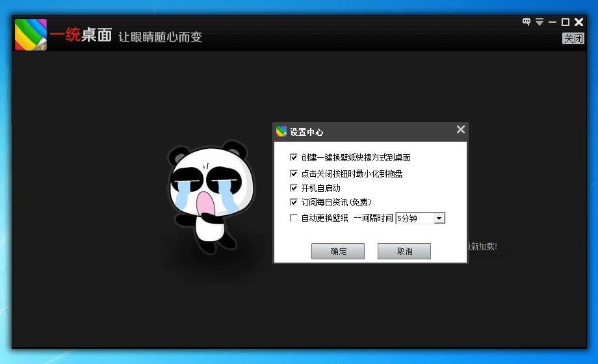The image size is (598, 364).
Task: Minimize the 一统桌面 main window
Action: tap(552, 22)
